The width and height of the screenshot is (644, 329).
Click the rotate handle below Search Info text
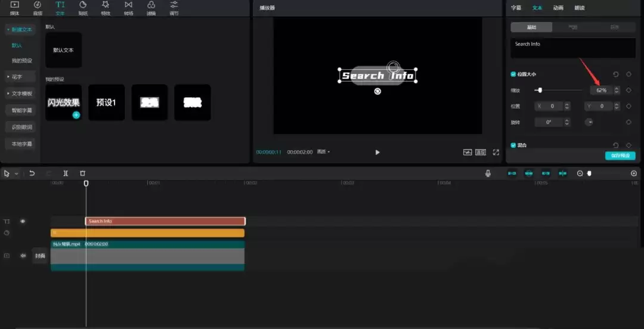[377, 91]
